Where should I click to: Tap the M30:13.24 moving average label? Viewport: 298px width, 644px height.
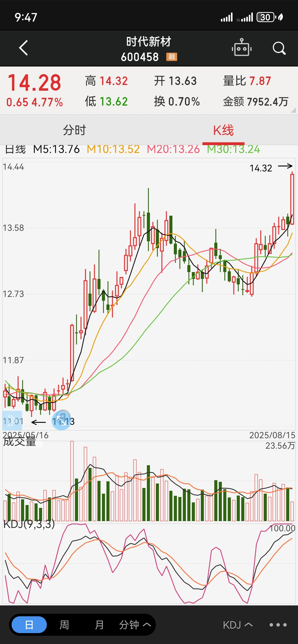(234, 149)
